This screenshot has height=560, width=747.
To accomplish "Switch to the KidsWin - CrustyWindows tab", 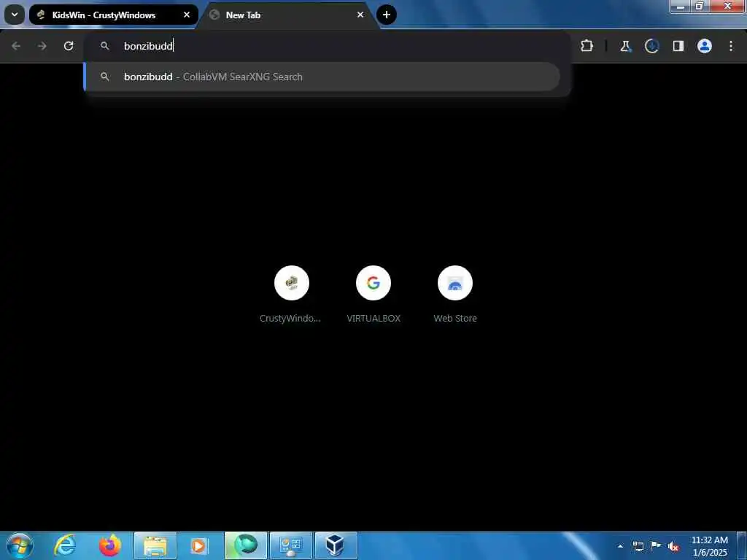I will pos(113,15).
